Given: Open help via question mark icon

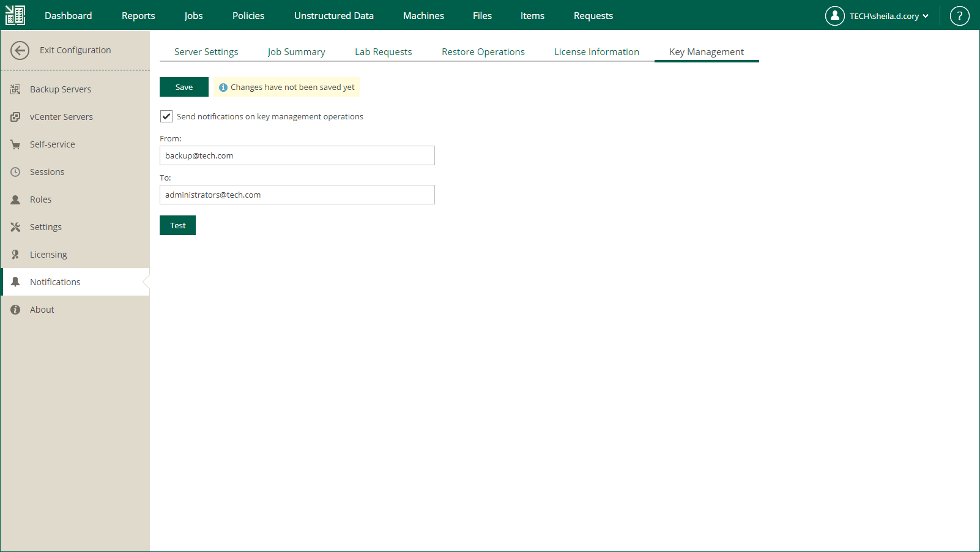Looking at the screenshot, I should point(959,16).
